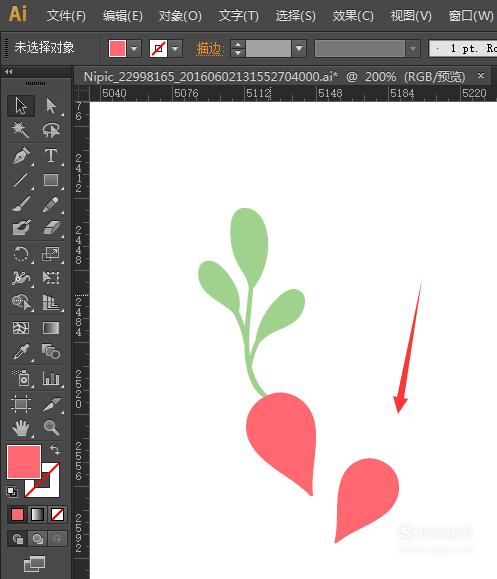Screen dimensions: 497x579
Task: Close the Nipic document tab
Action: pos(481,76)
